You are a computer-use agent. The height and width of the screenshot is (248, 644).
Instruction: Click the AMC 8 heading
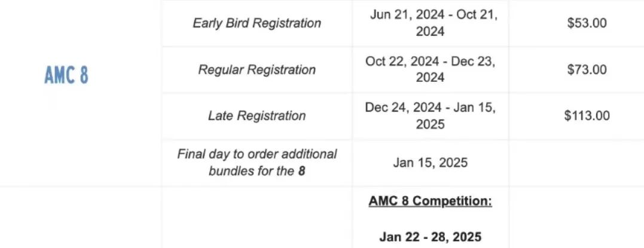pyautogui.click(x=66, y=75)
